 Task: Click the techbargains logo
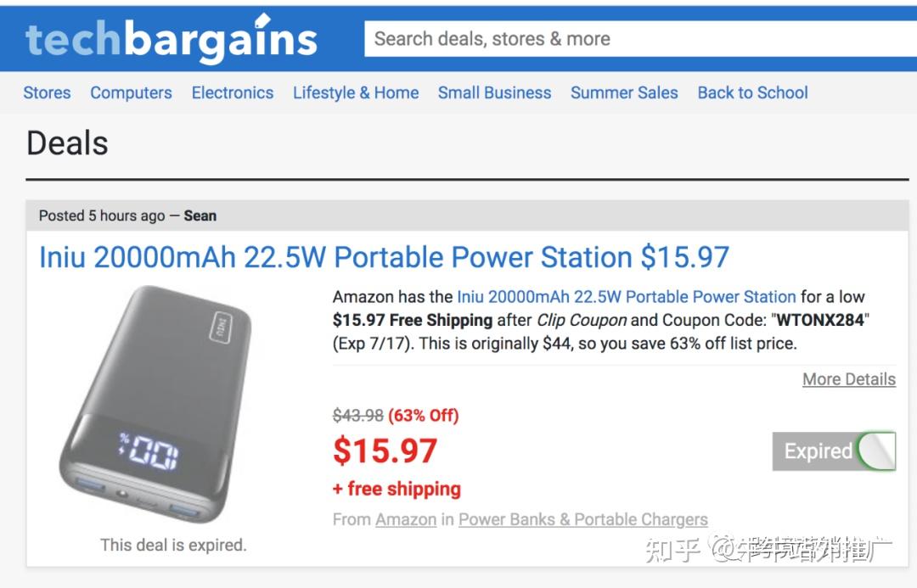point(171,39)
